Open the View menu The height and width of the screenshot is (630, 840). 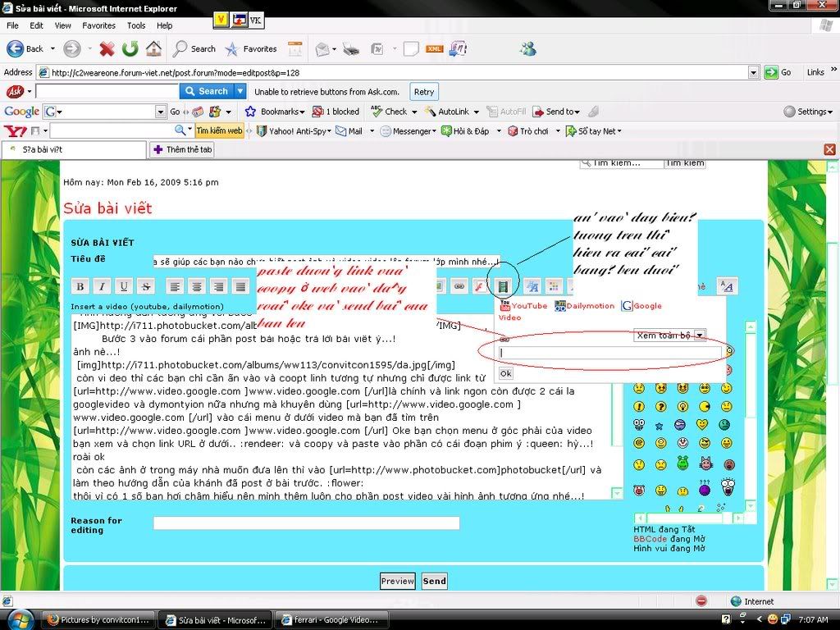(x=62, y=25)
